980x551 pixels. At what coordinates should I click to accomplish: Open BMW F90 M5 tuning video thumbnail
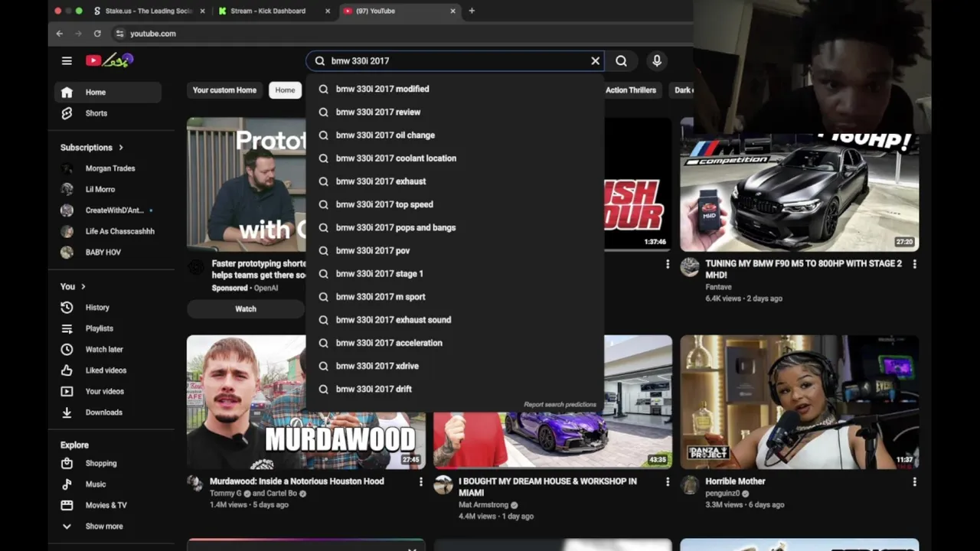tap(799, 184)
